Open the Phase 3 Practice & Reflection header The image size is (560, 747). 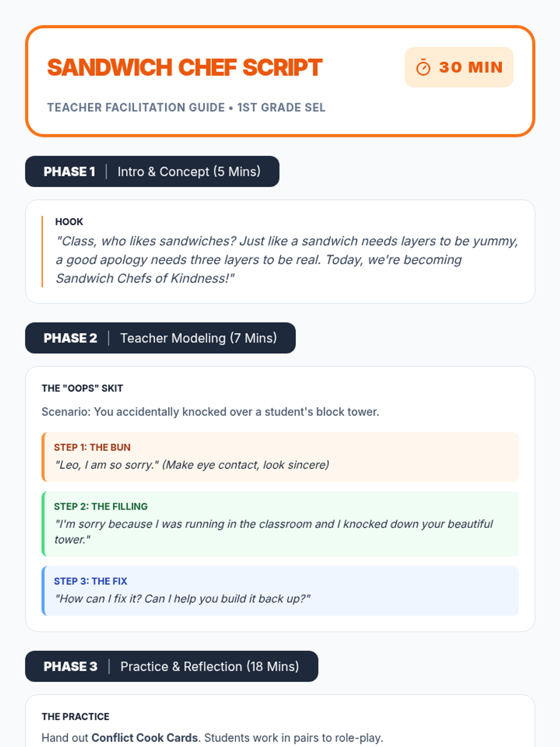click(x=172, y=666)
